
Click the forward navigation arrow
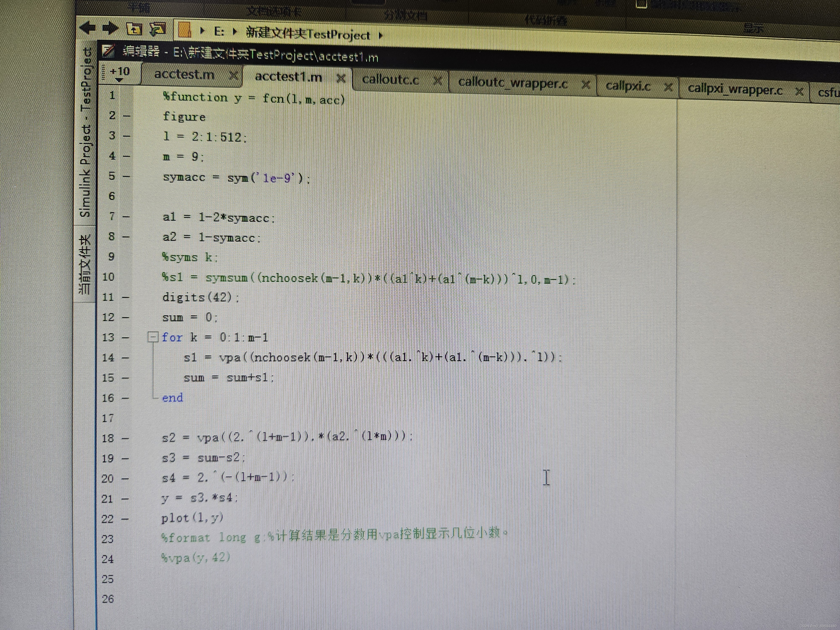[x=110, y=28]
